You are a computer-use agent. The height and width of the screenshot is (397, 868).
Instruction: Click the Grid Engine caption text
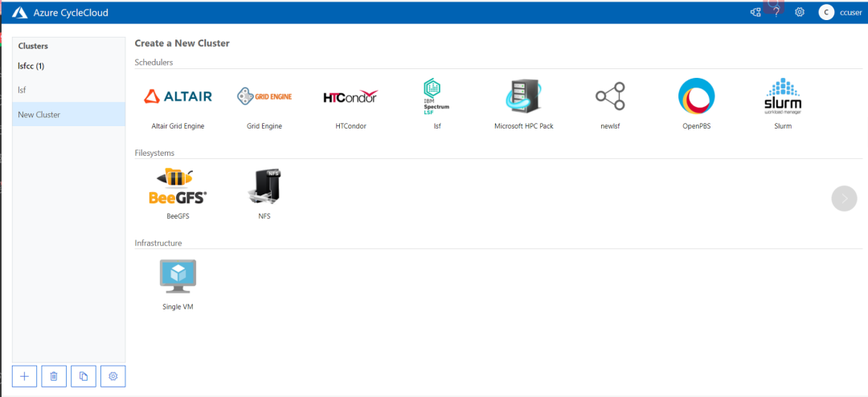coord(264,125)
